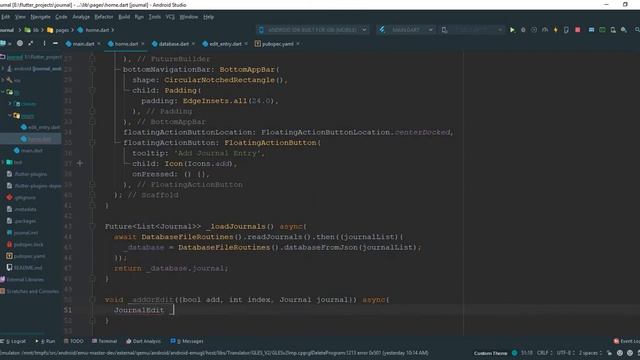
Task: Open the Tools menu
Action: tap(154, 17)
